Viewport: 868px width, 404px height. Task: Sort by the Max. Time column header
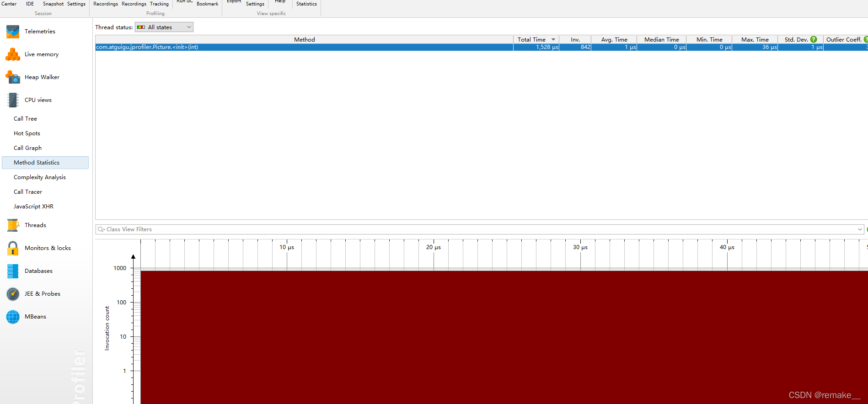click(x=755, y=40)
